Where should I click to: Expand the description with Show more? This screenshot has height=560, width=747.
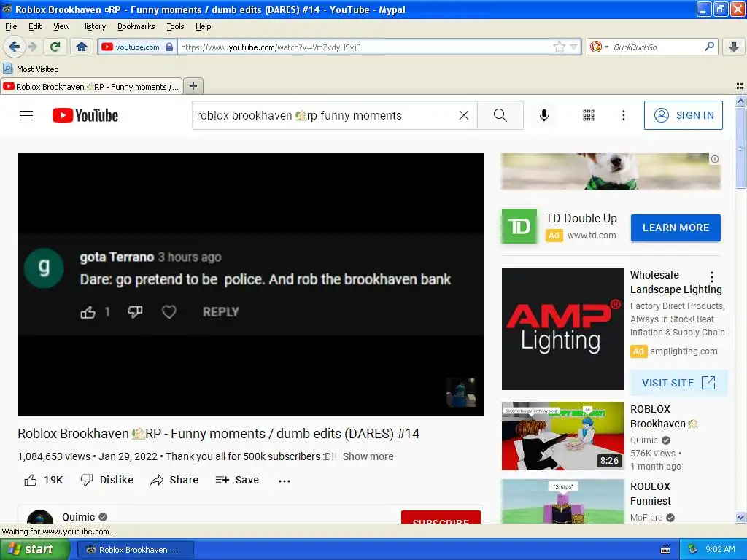coord(368,456)
